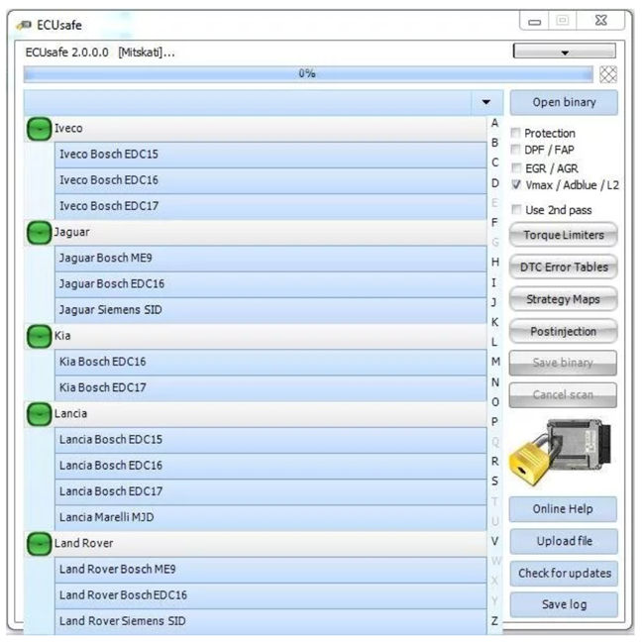The height and width of the screenshot is (644, 644).
Task: Select Land Rover Bosch ME9
Action: tap(270, 570)
